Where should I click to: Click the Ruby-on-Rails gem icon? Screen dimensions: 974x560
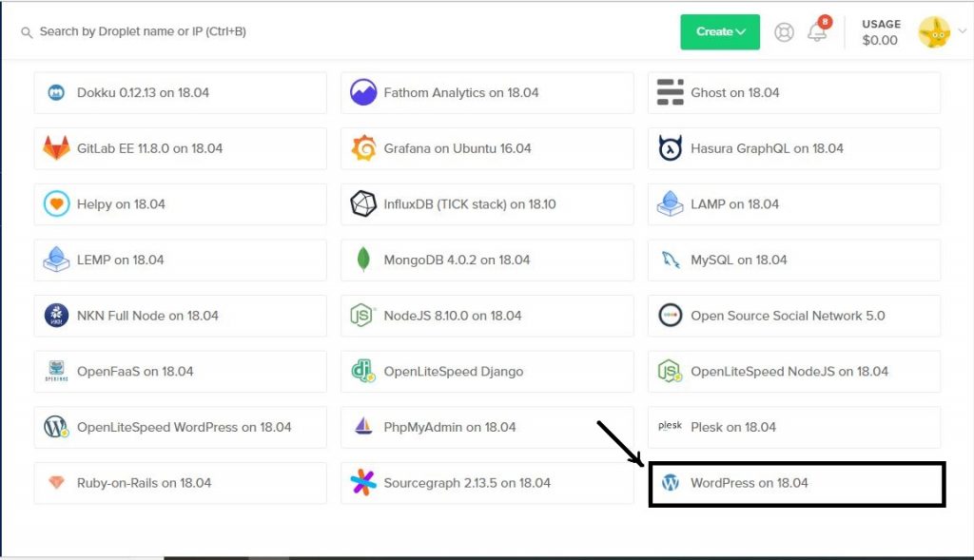pyautogui.click(x=56, y=482)
